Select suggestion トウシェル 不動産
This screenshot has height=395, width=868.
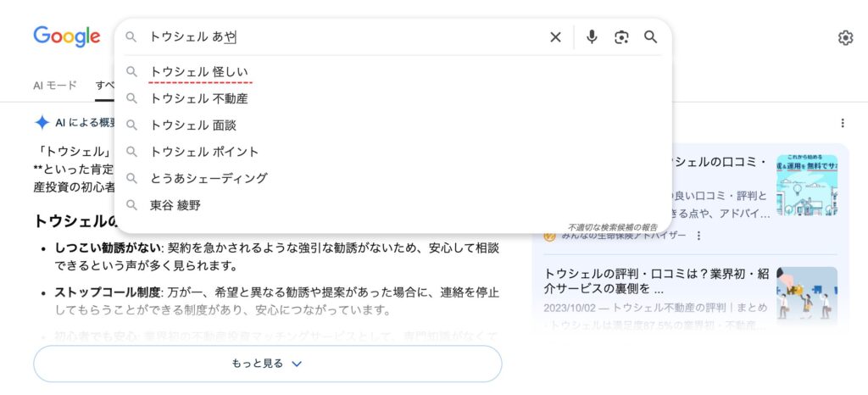(199, 98)
